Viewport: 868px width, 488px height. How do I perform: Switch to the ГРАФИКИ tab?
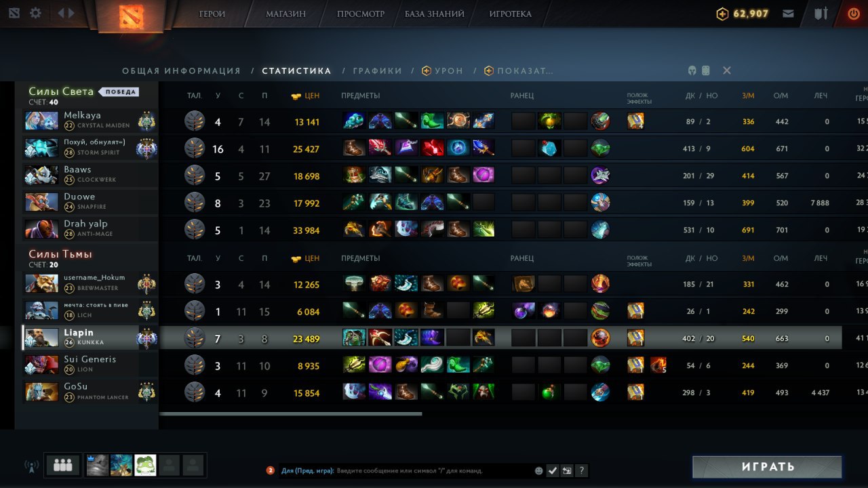pyautogui.click(x=377, y=70)
